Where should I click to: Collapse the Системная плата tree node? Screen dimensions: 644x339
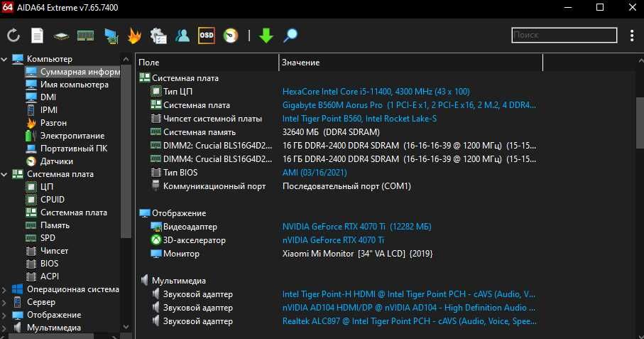(4, 174)
